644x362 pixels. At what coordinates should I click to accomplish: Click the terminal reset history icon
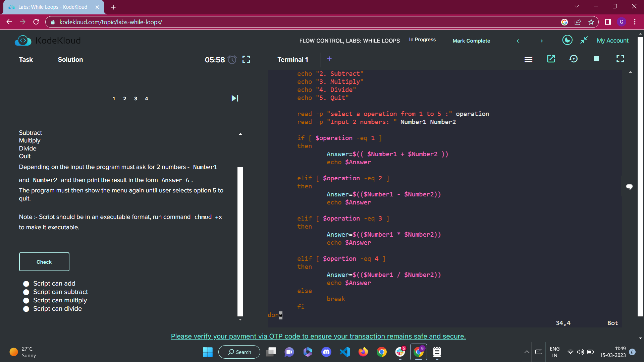click(573, 59)
